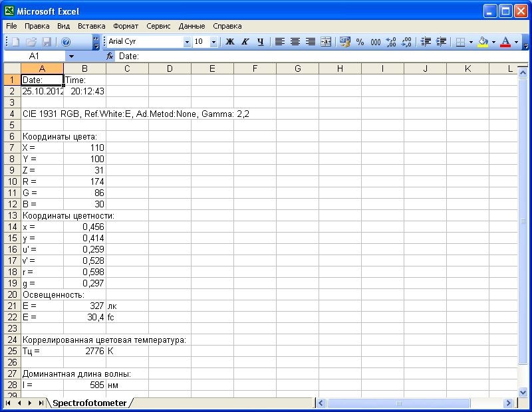Click merge and center icon
The height and width of the screenshot is (412, 532).
click(x=326, y=41)
